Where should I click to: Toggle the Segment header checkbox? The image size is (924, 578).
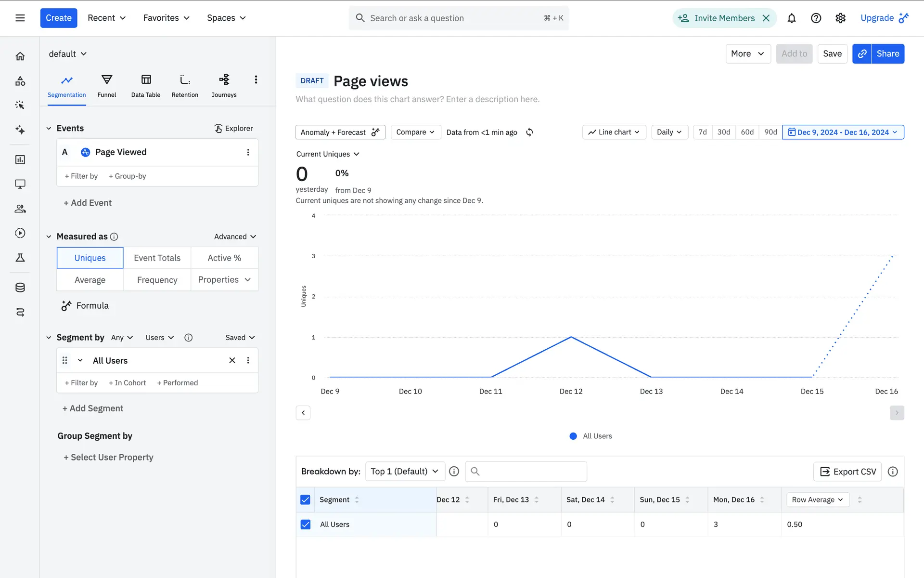tap(305, 499)
